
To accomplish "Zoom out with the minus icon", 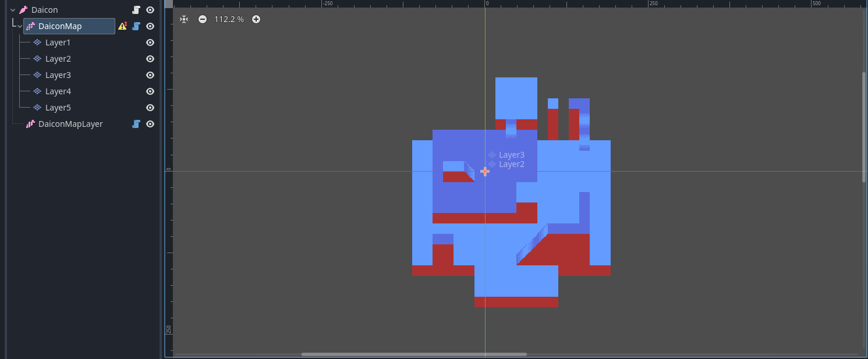I will pyautogui.click(x=202, y=19).
